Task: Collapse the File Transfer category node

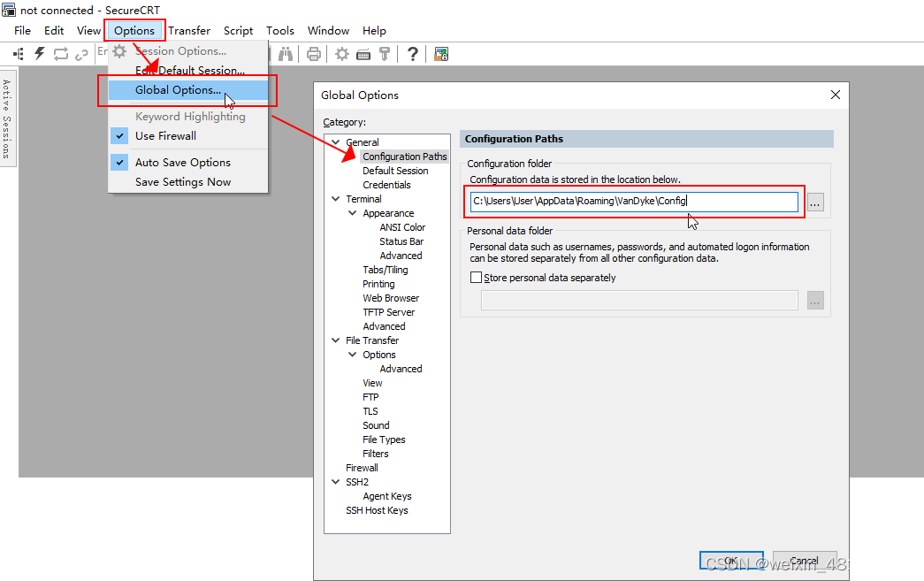Action: [x=336, y=340]
